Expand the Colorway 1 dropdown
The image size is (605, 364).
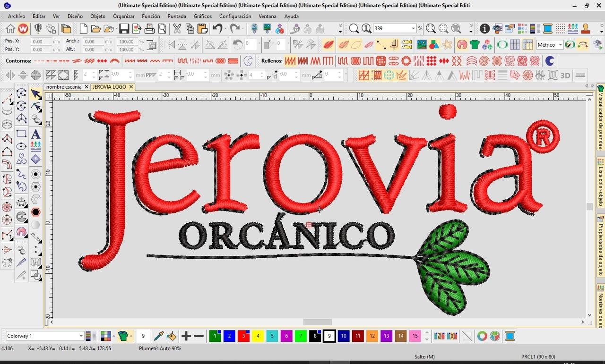(x=81, y=336)
